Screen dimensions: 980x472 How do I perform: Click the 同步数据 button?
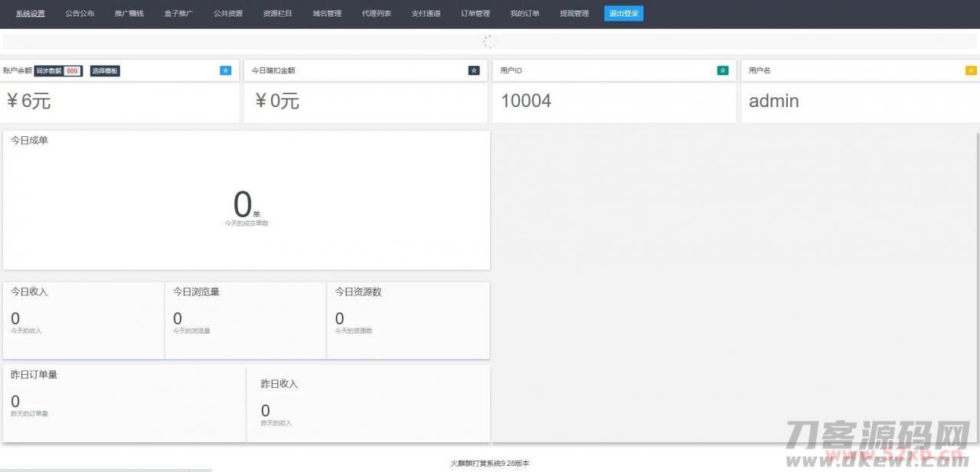(49, 71)
